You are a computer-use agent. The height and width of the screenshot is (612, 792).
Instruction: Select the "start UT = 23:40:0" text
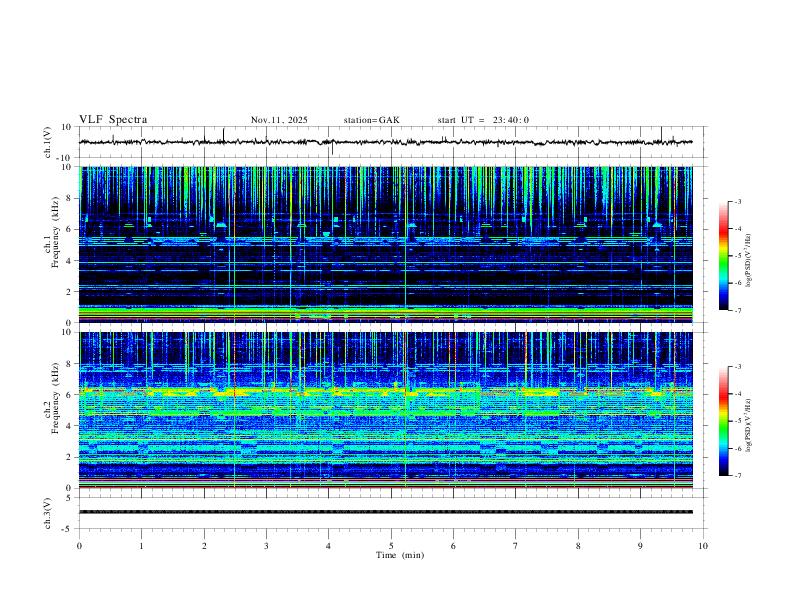point(483,120)
